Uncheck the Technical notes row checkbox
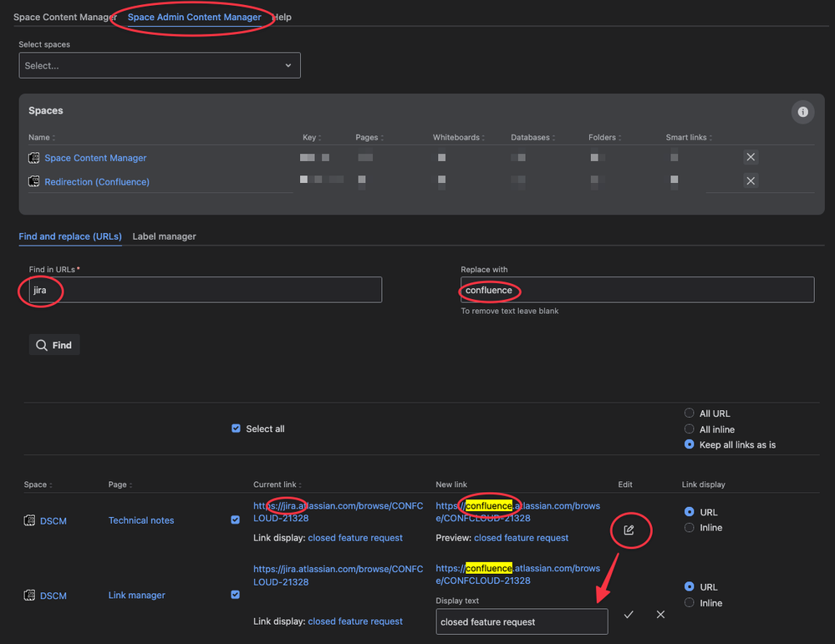This screenshot has height=644, width=835. (235, 520)
